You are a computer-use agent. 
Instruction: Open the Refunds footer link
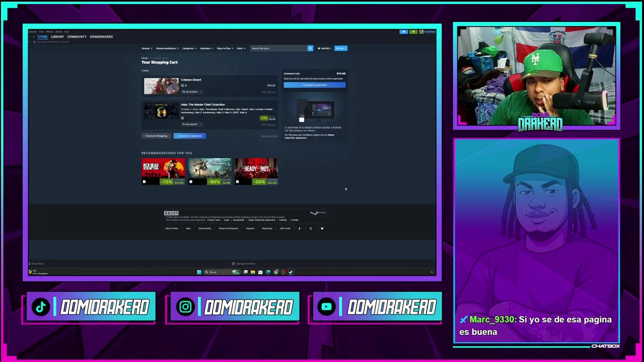click(x=283, y=220)
